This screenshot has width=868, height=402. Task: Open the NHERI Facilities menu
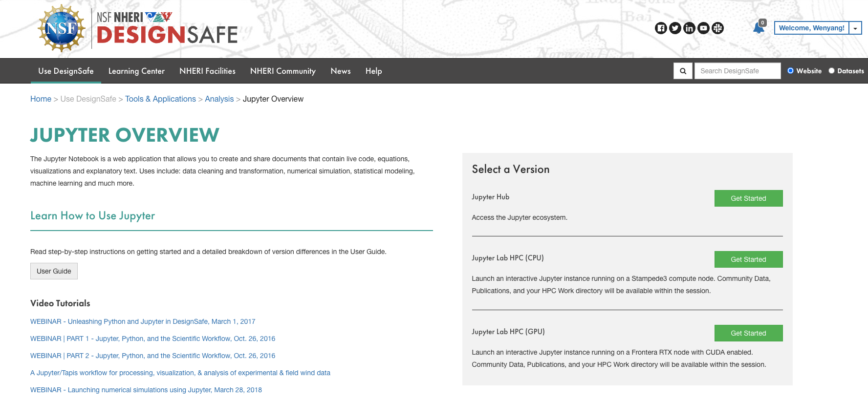pos(207,71)
